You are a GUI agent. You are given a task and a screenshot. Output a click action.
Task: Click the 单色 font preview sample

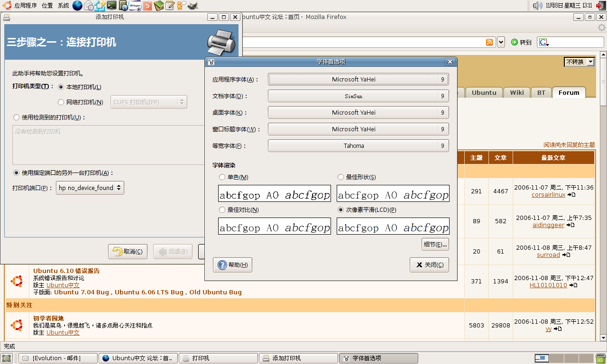[x=275, y=193]
